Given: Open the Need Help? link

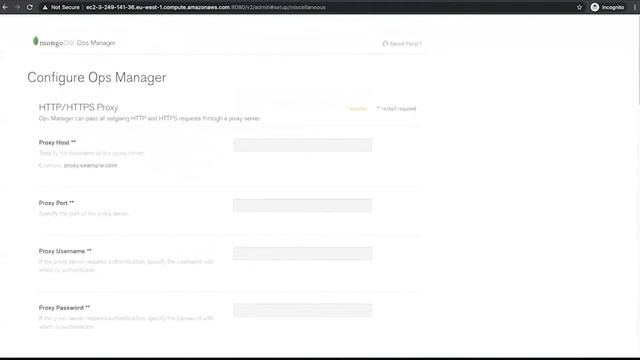Looking at the screenshot, I should coord(406,43).
